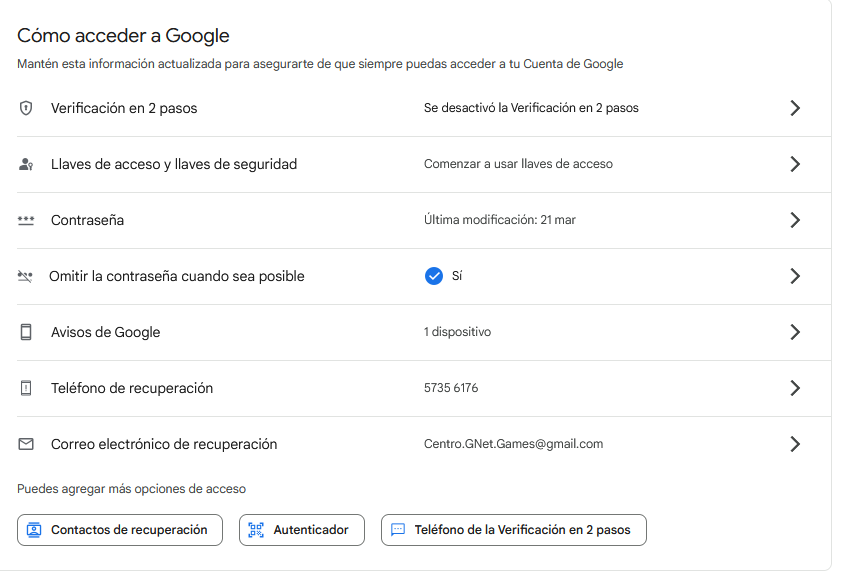
Task: Open the Contraseña row chevron arrow
Action: click(x=795, y=220)
